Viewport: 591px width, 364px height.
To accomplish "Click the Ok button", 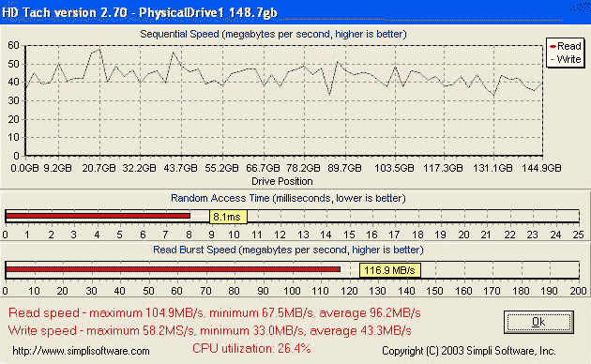I will coord(538,322).
